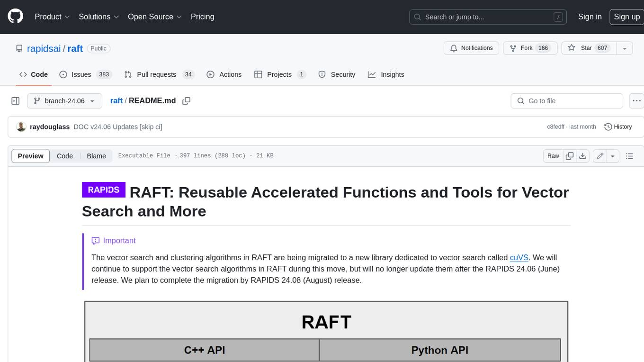This screenshot has height=362, width=644.
Task: Open the rapidsai organization page
Action: (x=44, y=48)
